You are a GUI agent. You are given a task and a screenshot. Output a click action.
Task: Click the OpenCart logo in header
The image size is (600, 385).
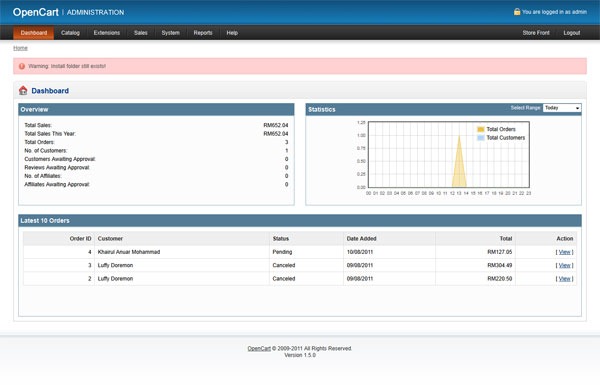pyautogui.click(x=36, y=12)
